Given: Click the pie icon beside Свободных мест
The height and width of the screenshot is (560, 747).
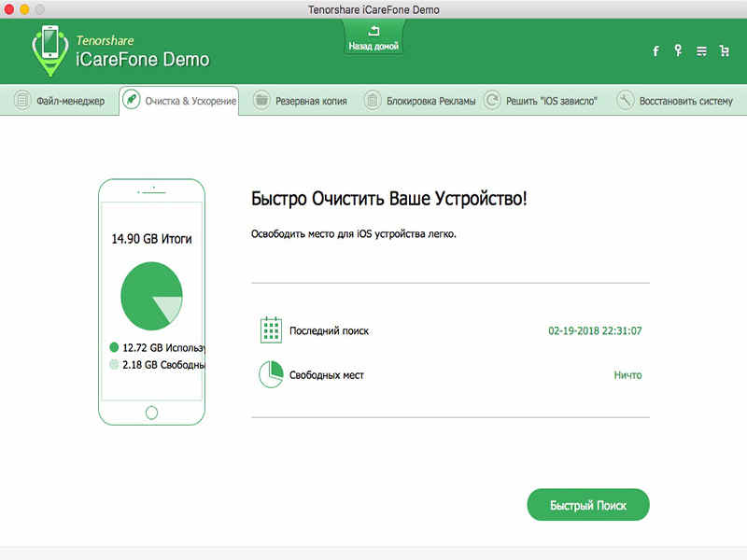Looking at the screenshot, I should [271, 374].
